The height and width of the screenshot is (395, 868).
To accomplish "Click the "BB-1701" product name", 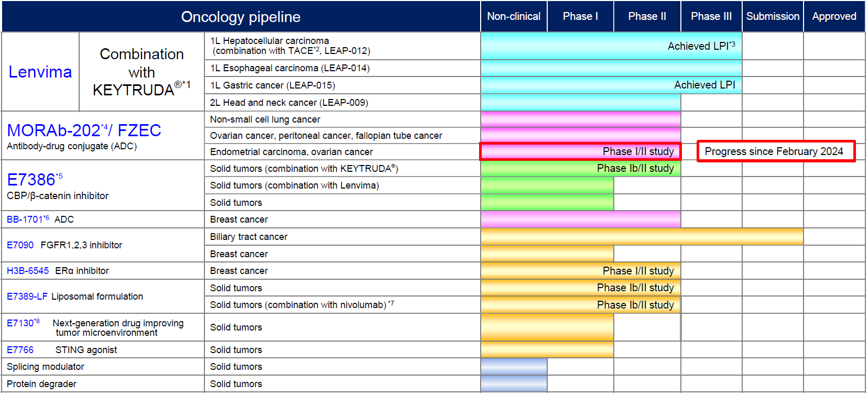I will click(28, 219).
